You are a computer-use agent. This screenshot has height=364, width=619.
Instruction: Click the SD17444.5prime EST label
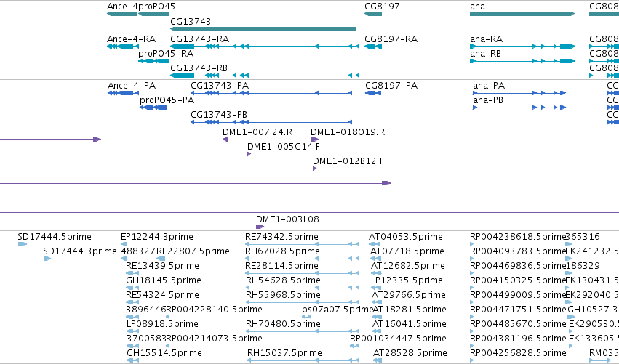(55, 237)
